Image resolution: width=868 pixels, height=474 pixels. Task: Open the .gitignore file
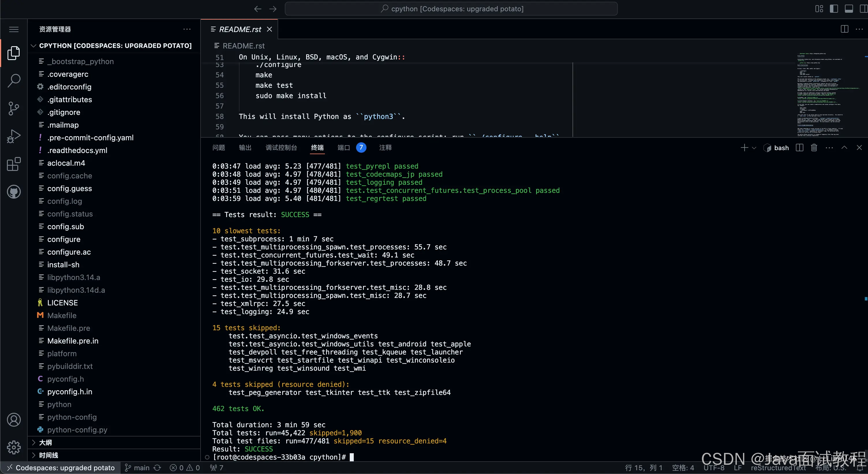click(x=115, y=112)
